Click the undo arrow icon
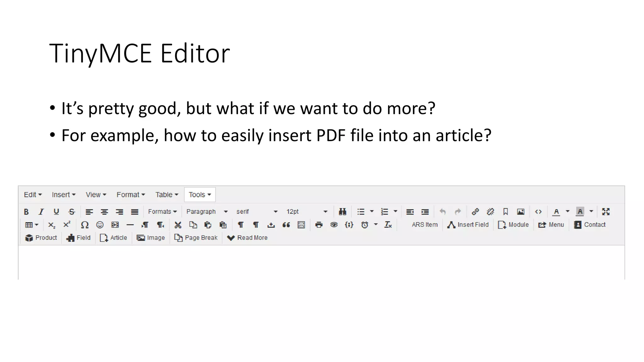644x362 pixels. 443,212
